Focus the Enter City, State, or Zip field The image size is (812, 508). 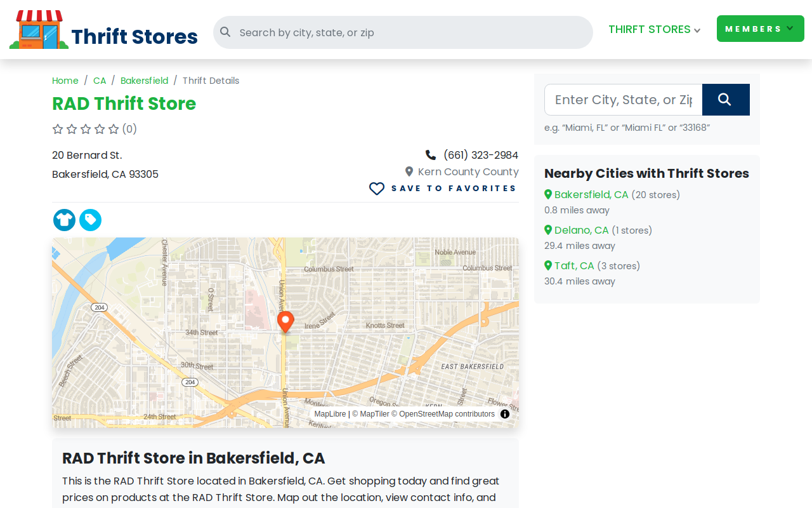[x=623, y=100]
